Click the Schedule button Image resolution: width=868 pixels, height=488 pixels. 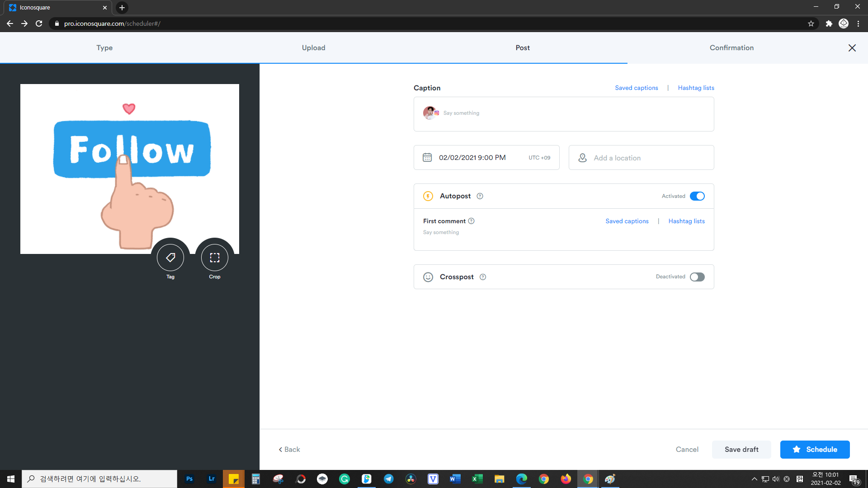point(815,449)
